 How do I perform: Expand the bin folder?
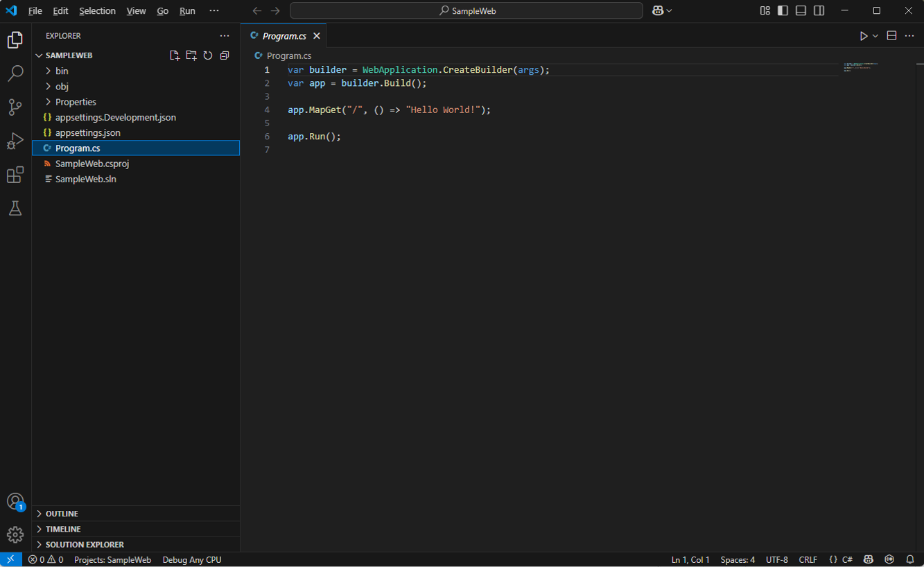(62, 71)
